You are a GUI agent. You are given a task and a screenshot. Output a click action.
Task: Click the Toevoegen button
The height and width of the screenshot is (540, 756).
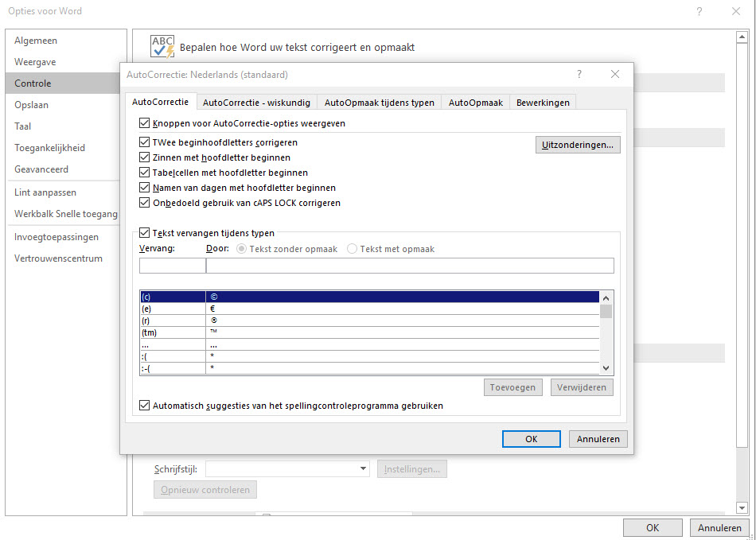pos(512,387)
